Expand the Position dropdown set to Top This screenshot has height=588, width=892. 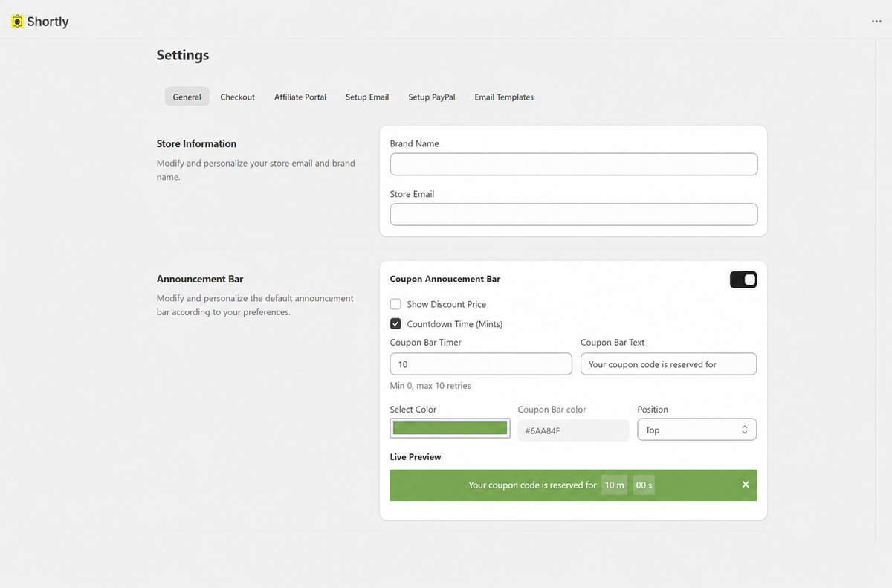point(697,430)
